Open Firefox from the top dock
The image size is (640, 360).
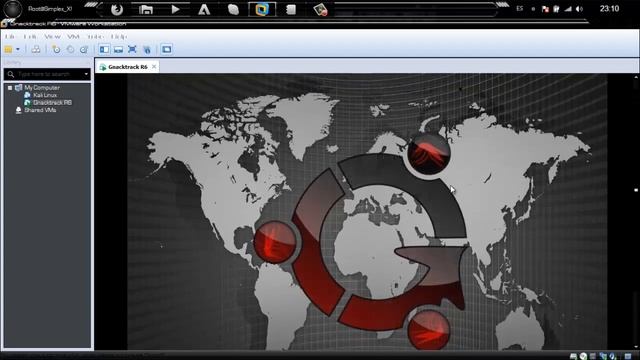tap(117, 9)
